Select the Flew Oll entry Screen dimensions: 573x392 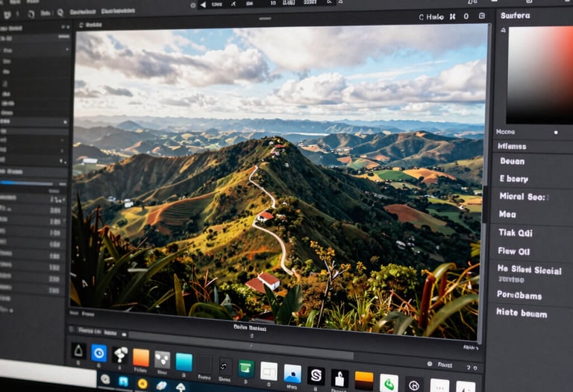(x=514, y=251)
